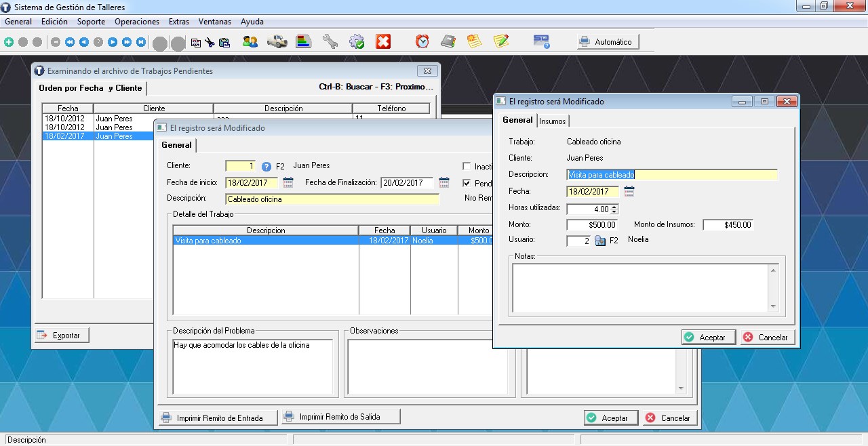Screen dimensions: 868x446
Task: Click the delivery van toolbar icon
Action: tap(277, 42)
